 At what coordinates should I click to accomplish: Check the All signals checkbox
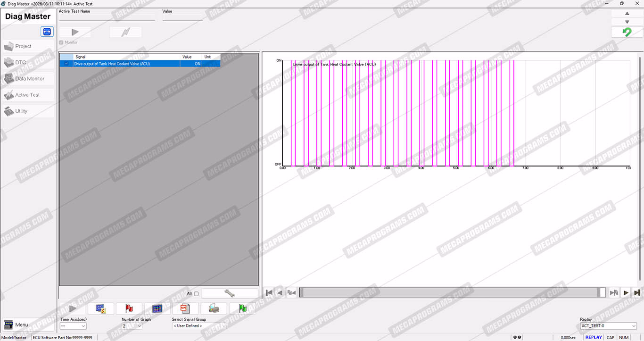coord(196,294)
